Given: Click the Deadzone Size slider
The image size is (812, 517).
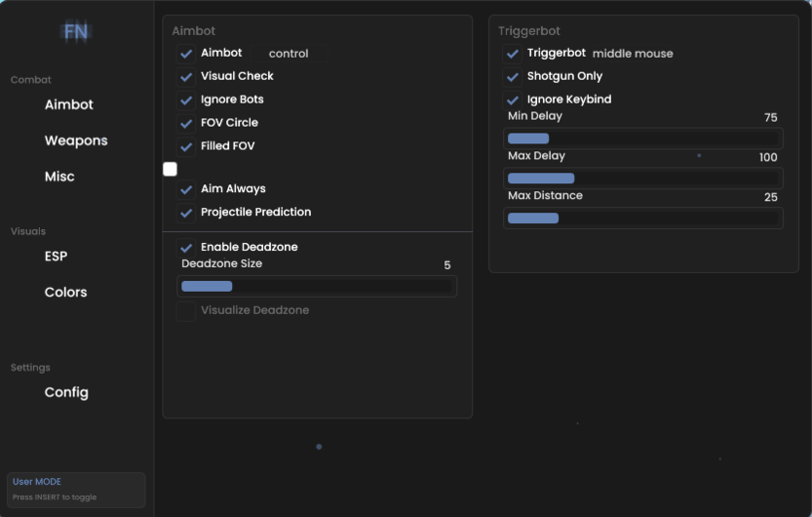Looking at the screenshot, I should pos(317,286).
